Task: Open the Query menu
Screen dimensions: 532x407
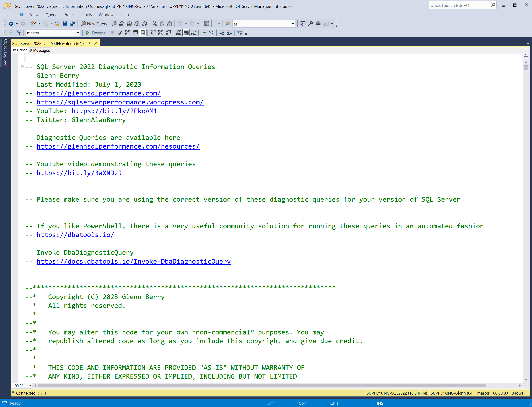Action: click(x=51, y=15)
